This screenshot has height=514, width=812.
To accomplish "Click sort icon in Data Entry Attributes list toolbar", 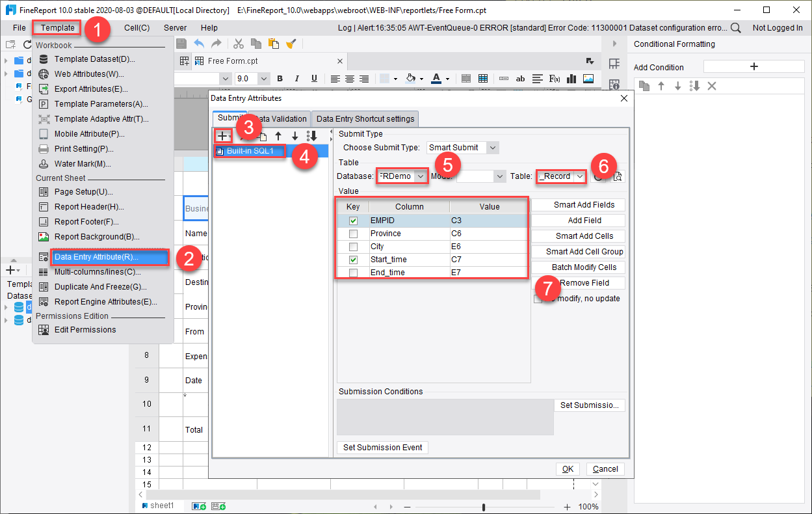I will (x=311, y=136).
